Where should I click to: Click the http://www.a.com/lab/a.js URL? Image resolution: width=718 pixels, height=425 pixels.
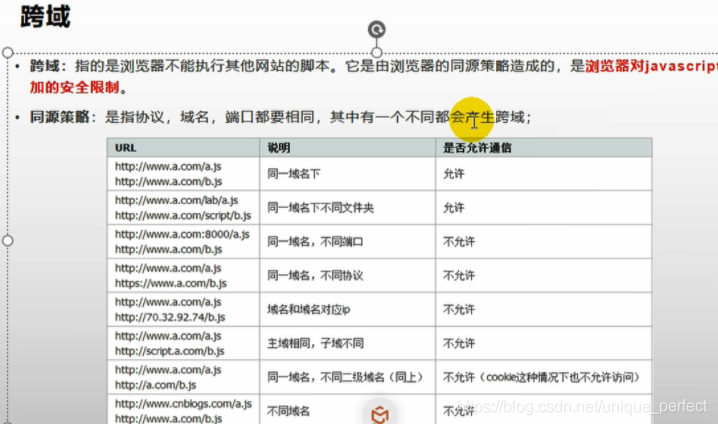click(x=176, y=200)
